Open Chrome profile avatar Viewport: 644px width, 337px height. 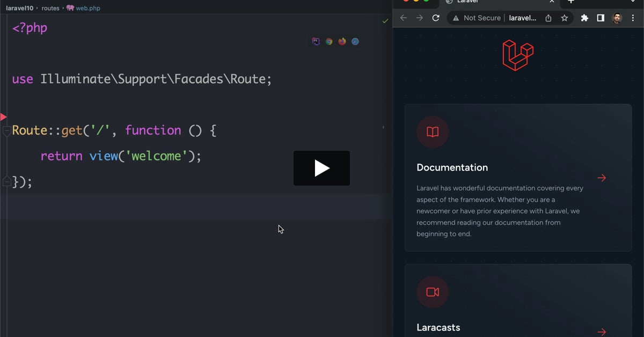coord(617,18)
